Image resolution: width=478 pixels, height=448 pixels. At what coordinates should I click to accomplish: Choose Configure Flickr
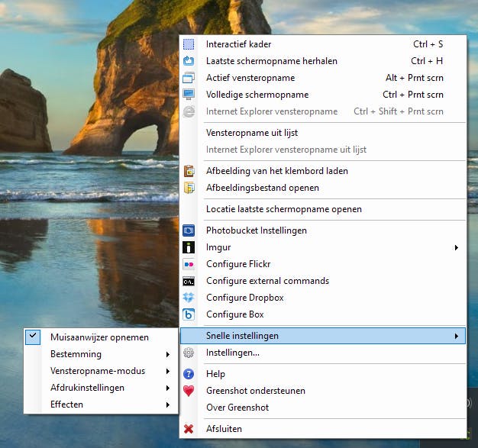pyautogui.click(x=323, y=264)
